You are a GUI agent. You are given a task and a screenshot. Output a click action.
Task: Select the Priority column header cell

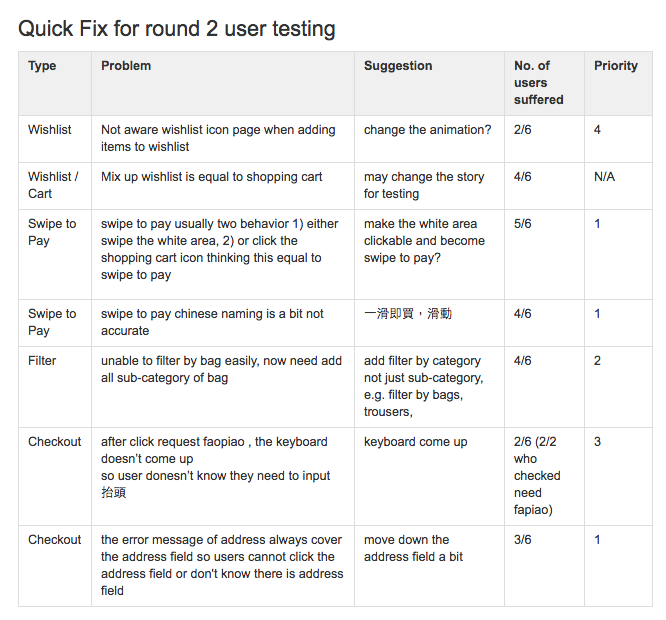click(618, 83)
